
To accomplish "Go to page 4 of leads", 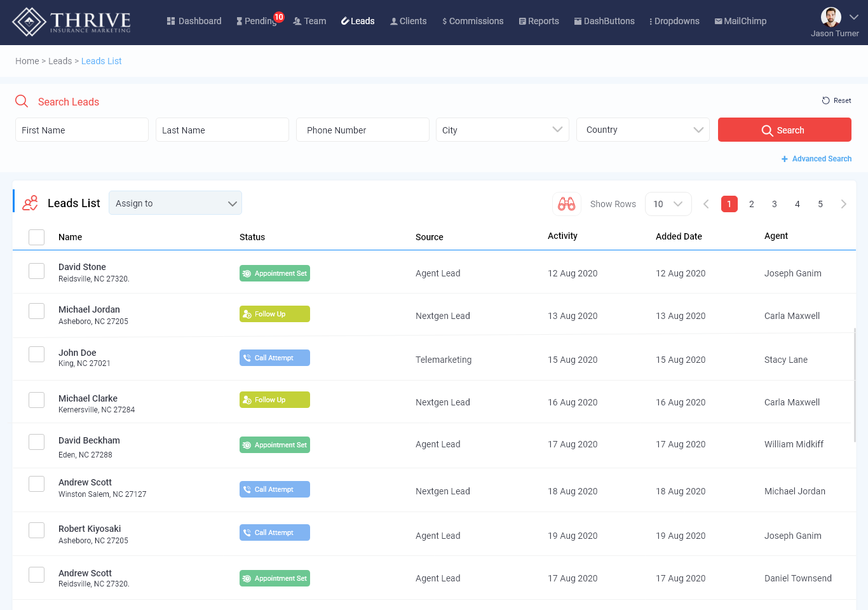I will pyautogui.click(x=797, y=204).
